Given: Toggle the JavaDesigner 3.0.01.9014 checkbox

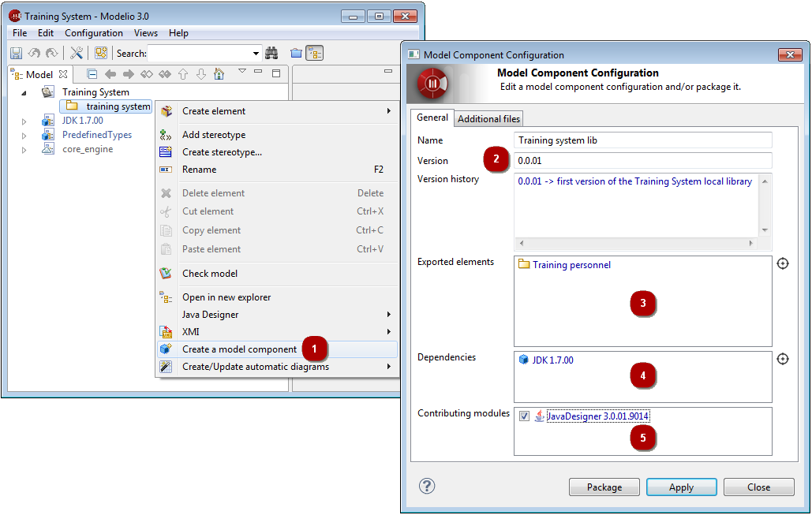Looking at the screenshot, I should pos(525,416).
